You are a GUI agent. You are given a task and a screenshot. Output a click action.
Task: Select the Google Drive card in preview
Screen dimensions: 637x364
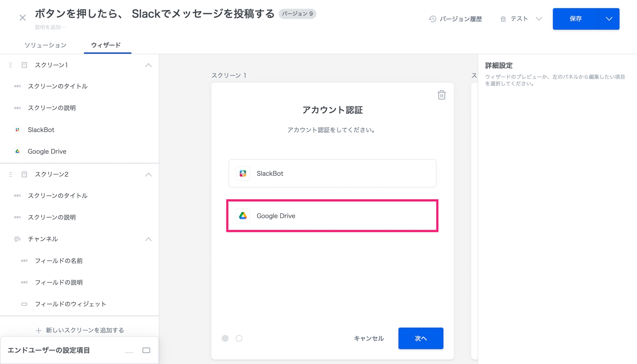pos(332,216)
